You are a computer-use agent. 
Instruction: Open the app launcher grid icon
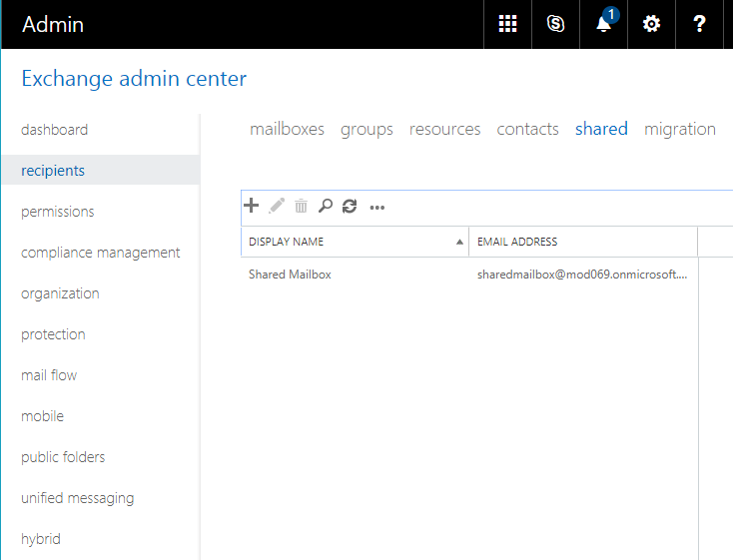point(507,24)
